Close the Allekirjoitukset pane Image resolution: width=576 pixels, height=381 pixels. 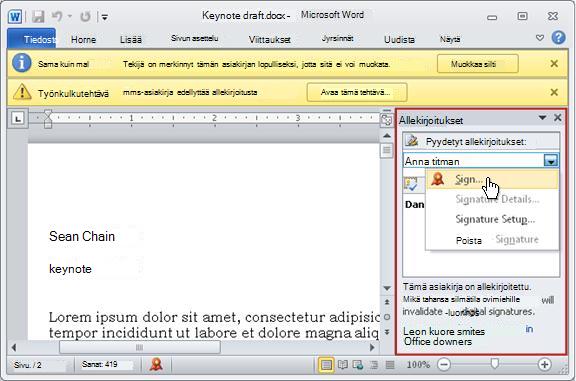pos(558,118)
